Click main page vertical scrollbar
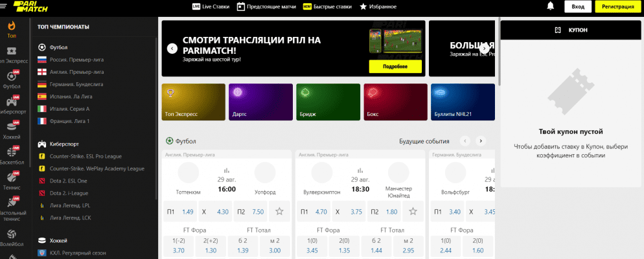644x259 pixels. (x=499, y=51)
